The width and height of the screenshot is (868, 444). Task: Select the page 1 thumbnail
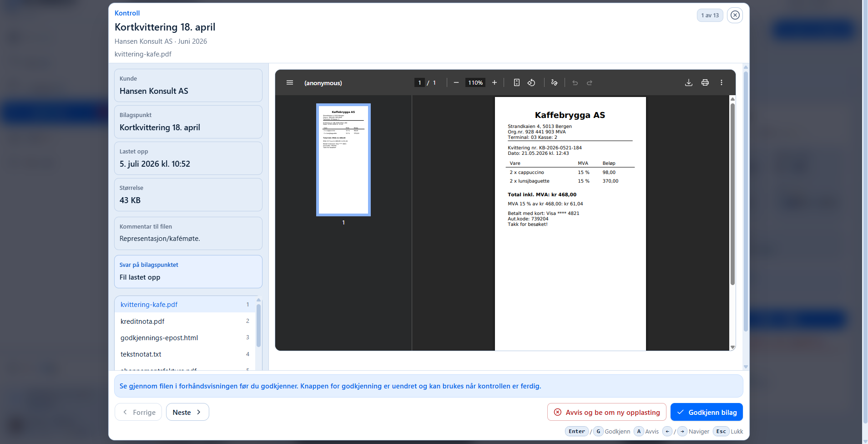343,160
